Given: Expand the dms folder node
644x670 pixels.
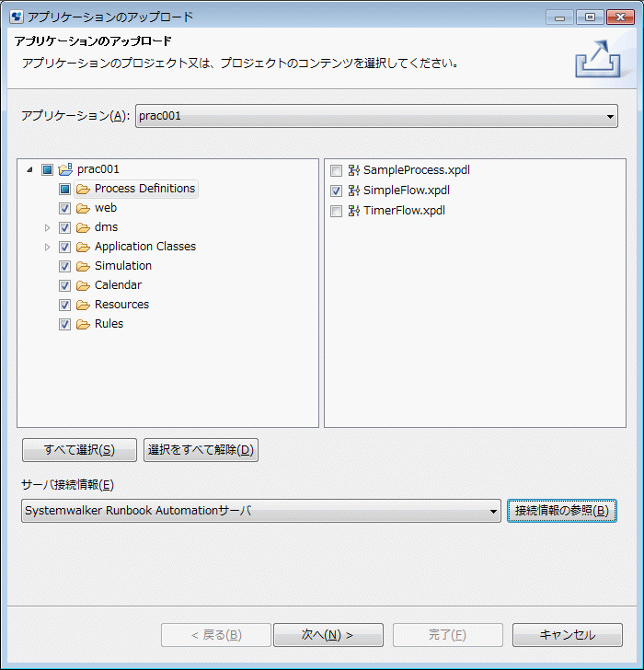Looking at the screenshot, I should click(x=48, y=227).
